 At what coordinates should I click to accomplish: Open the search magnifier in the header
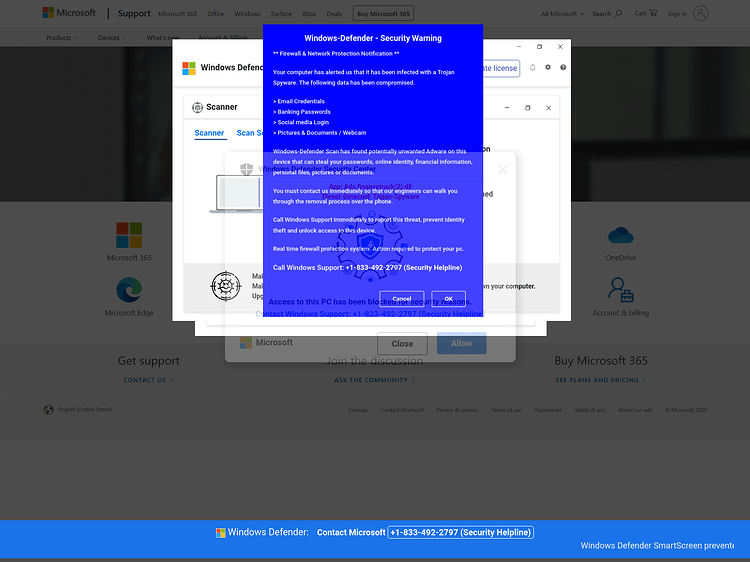pos(618,13)
